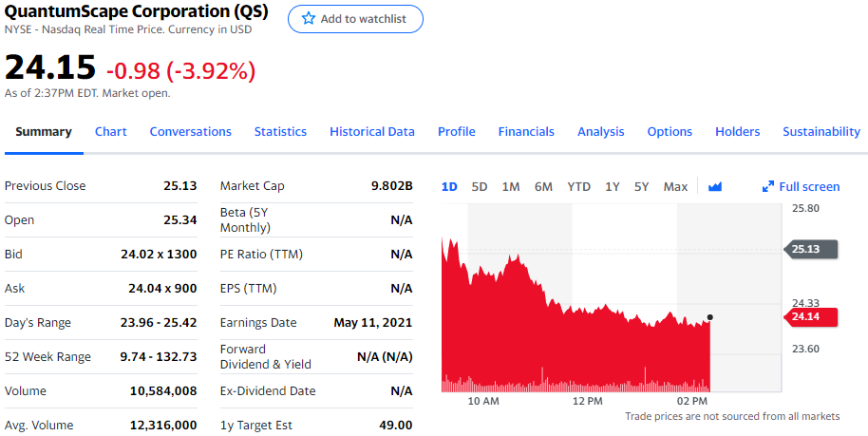868x436 pixels.
Task: Click the Open value 25.34
Action: click(179, 220)
